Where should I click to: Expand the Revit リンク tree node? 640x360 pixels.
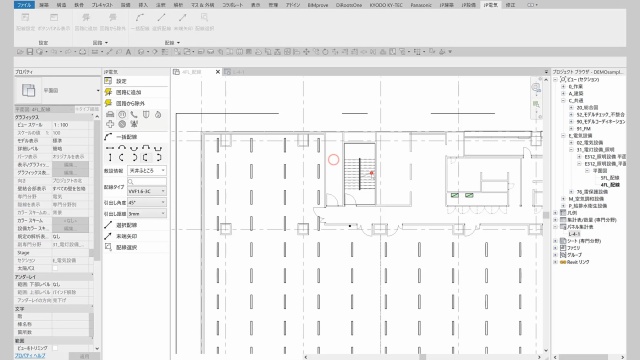(x=555, y=262)
